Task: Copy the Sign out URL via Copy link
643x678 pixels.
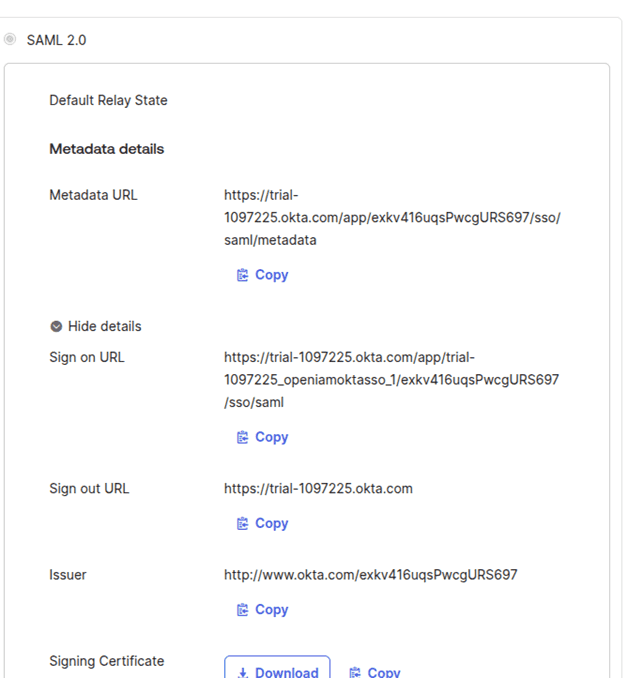Action: click(271, 523)
